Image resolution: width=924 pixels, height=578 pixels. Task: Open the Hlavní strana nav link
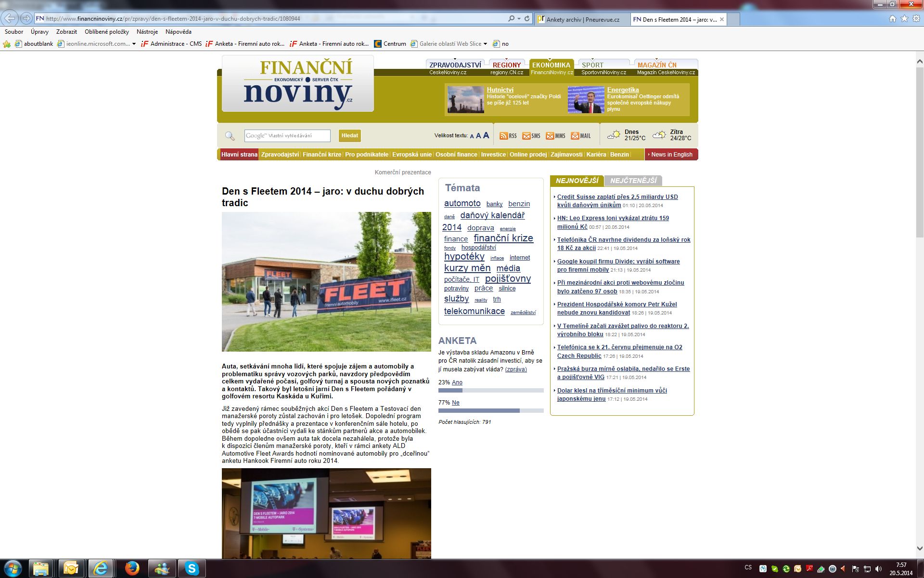click(239, 155)
